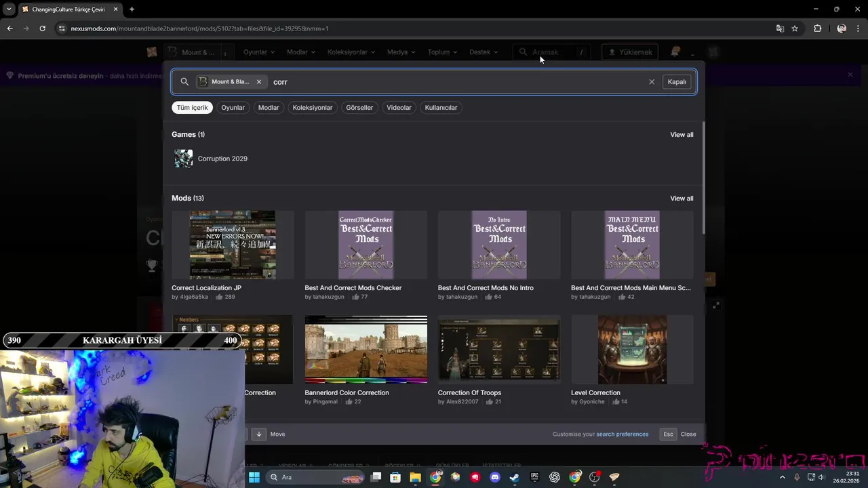Screen dimensions: 868x488
Task: Click the Level Correction title
Action: click(x=595, y=393)
